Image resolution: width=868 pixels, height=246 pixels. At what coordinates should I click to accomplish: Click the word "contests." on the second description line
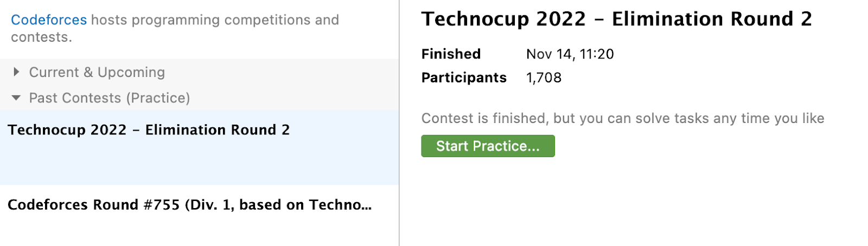[41, 37]
